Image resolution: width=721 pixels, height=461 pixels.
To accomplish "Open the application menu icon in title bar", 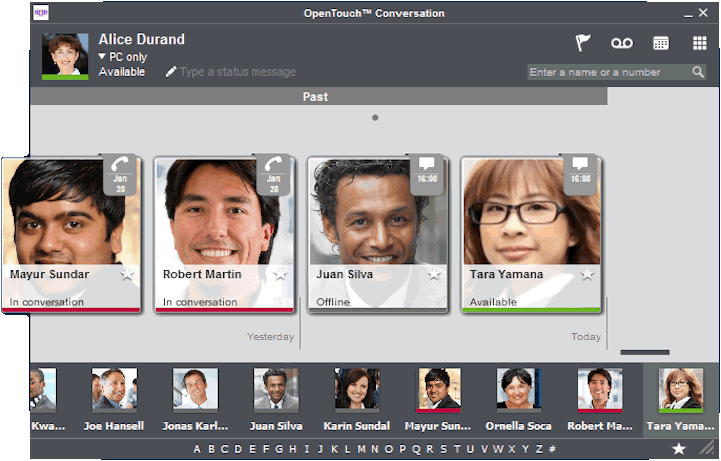I will pyautogui.click(x=43, y=13).
